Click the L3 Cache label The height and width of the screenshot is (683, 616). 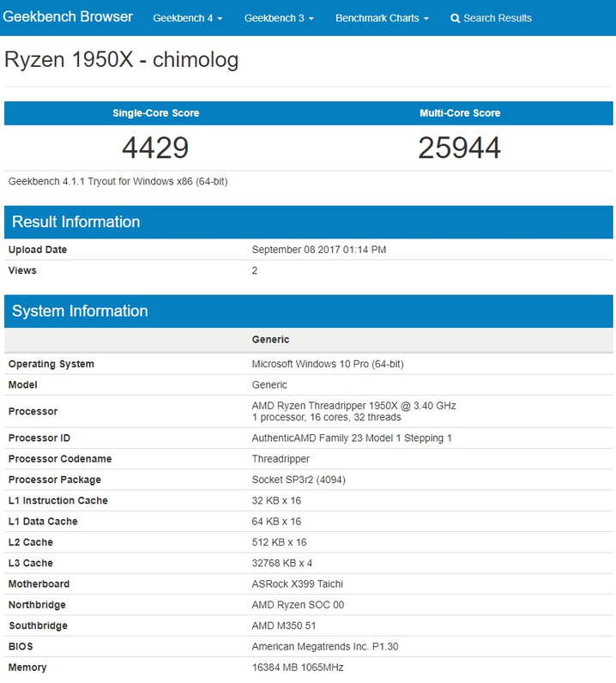tap(31, 563)
